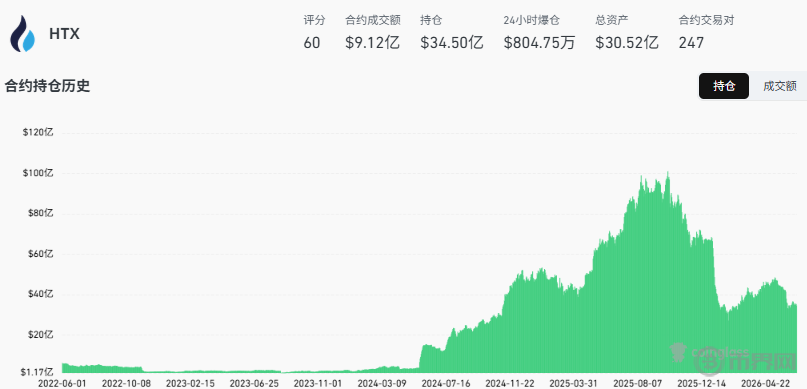Click the 2025-12-14 date axis label
This screenshot has height=389, width=807.
tap(701, 384)
